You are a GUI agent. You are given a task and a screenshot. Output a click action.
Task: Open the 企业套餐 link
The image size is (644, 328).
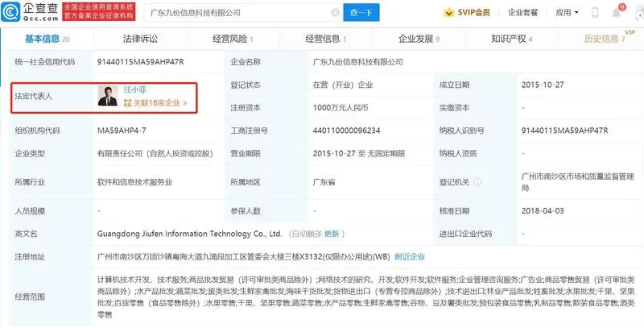coord(522,12)
